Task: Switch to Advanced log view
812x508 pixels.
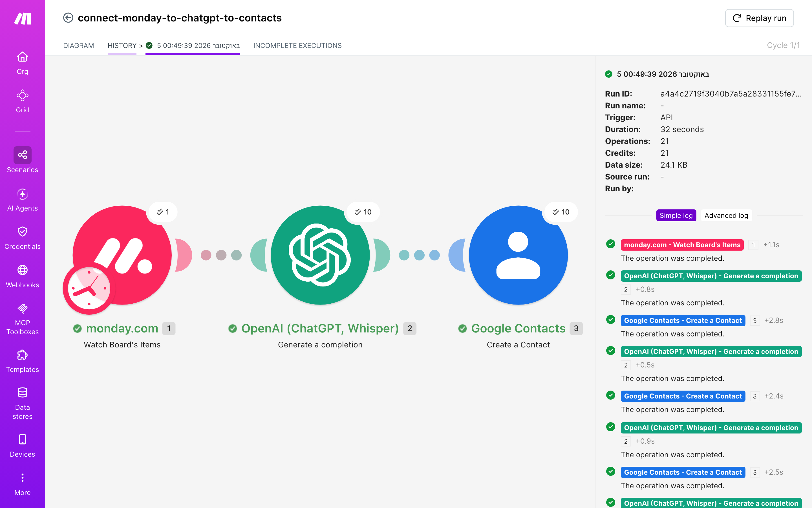Action: pos(726,215)
